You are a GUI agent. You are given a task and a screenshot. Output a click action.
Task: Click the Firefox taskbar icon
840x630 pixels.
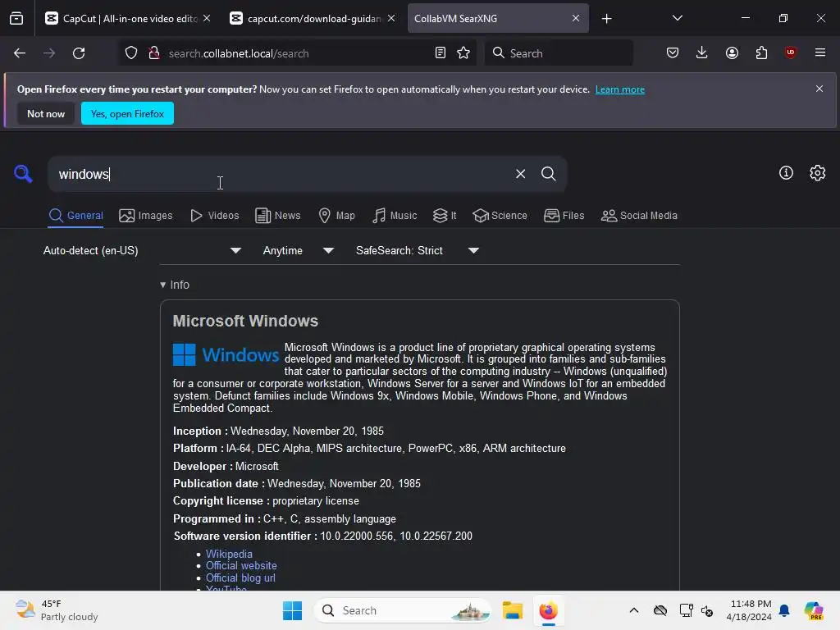(548, 610)
